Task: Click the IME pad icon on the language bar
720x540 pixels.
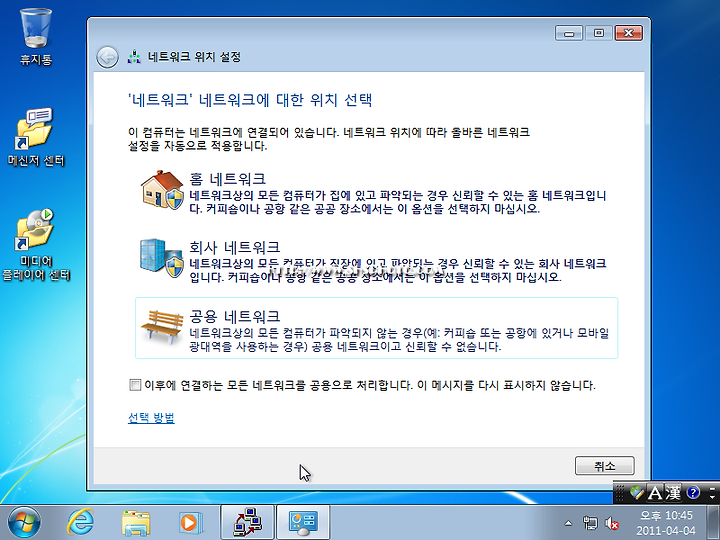Action: tap(636, 493)
